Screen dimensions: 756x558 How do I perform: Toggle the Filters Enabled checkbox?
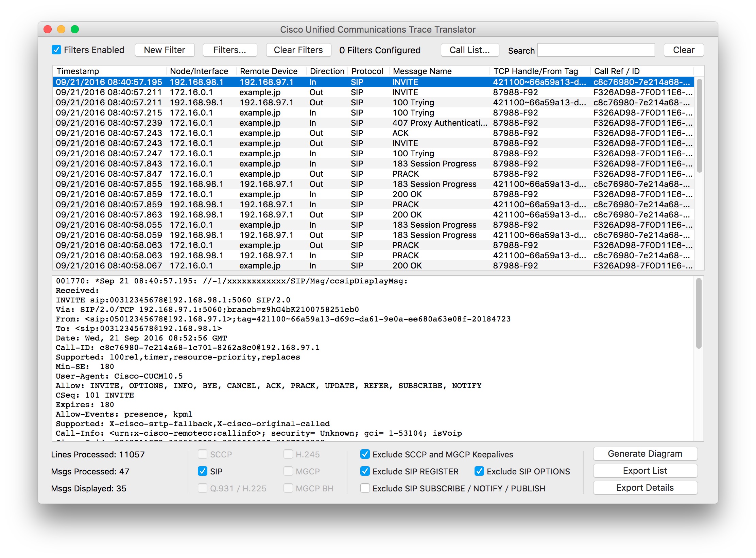coord(56,50)
